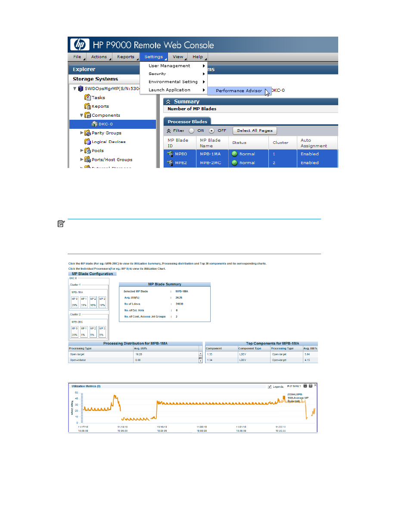The height and width of the screenshot is (532, 411).
Task: Click the first chart toolbar icon after # of items
Action: click(305, 386)
